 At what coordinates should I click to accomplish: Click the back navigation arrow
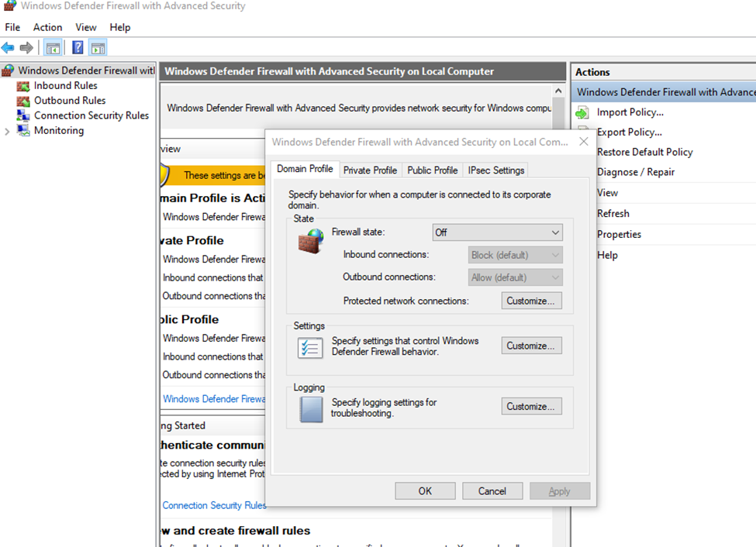pos(9,46)
